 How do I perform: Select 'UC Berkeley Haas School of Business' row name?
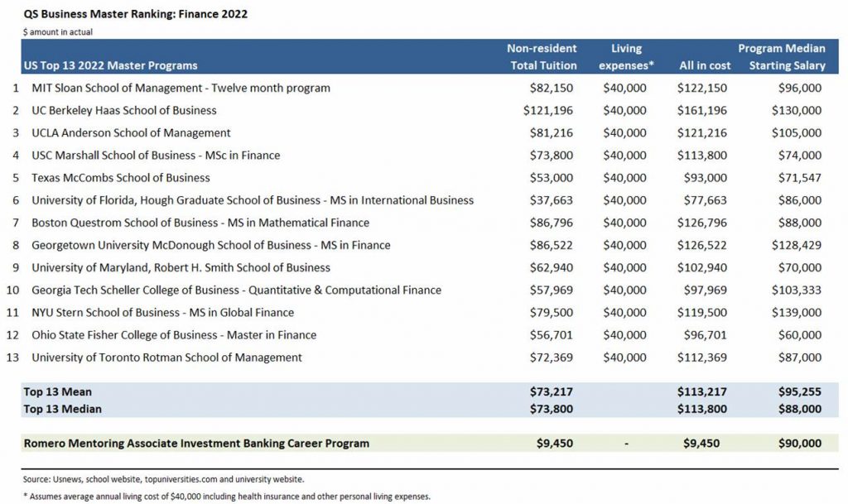124,110
